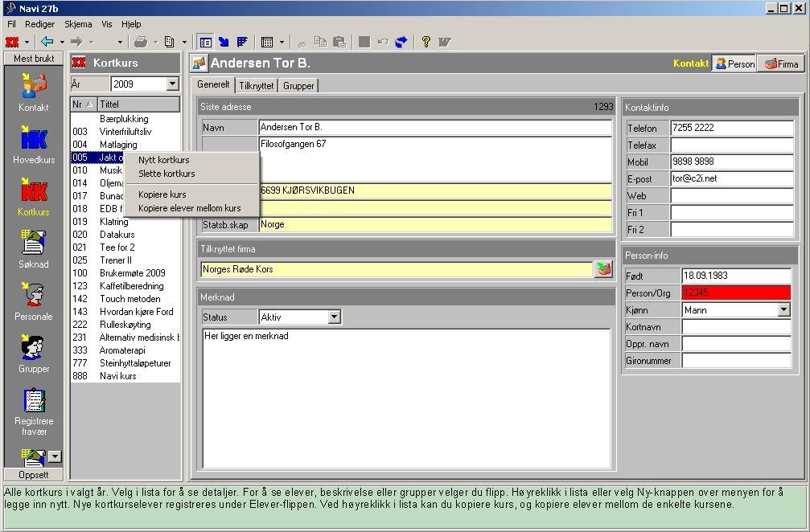
Task: Open the Hjelp menu
Action: click(131, 24)
